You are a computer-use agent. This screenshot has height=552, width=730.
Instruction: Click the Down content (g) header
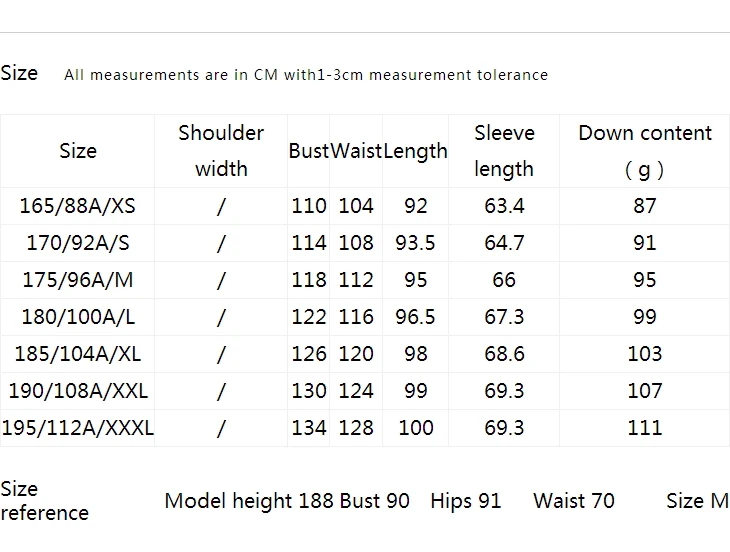(645, 151)
